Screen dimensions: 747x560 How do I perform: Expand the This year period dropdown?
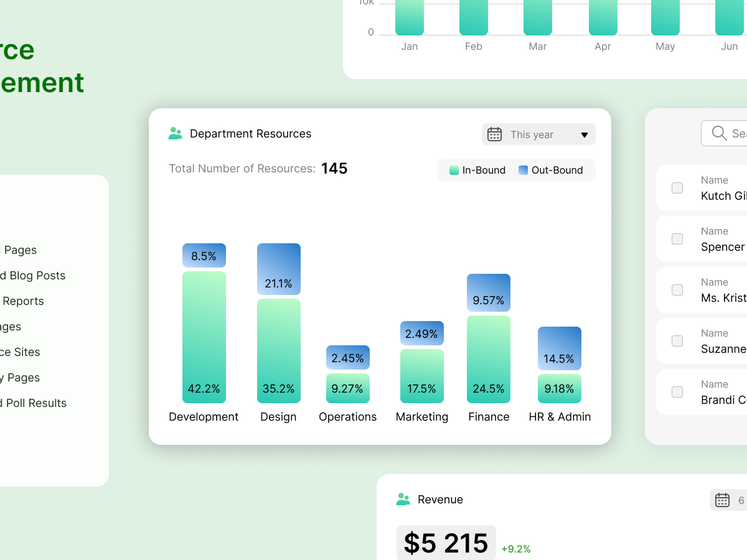point(538,134)
